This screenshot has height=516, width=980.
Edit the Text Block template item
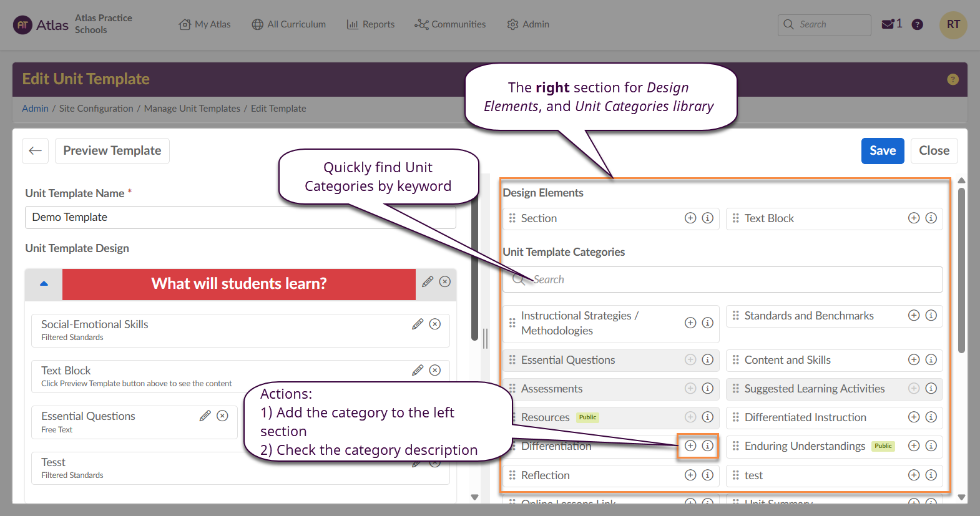tap(418, 371)
